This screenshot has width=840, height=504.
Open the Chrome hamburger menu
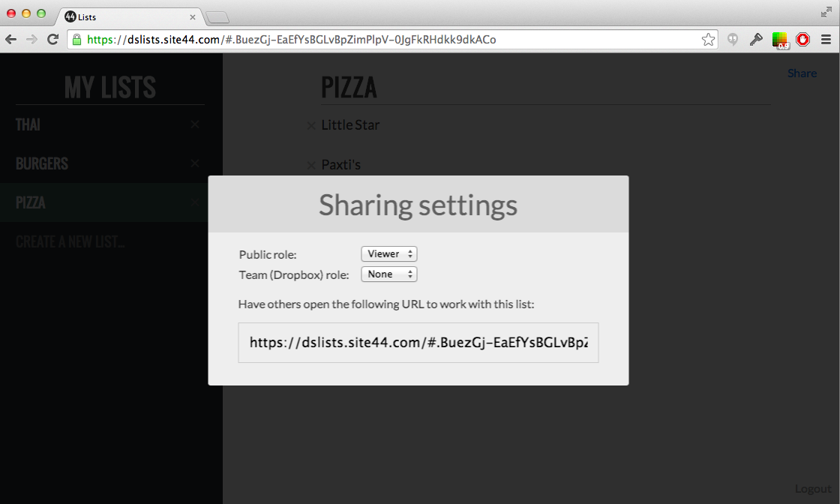(x=826, y=40)
